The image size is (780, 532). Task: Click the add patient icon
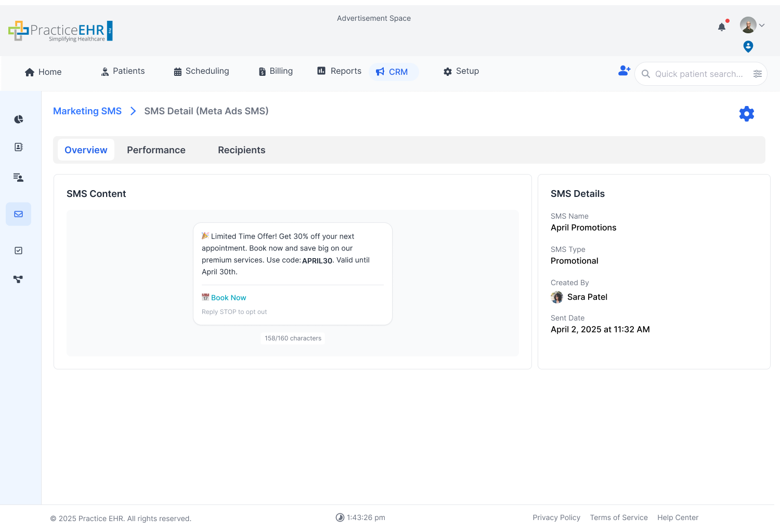pos(624,71)
